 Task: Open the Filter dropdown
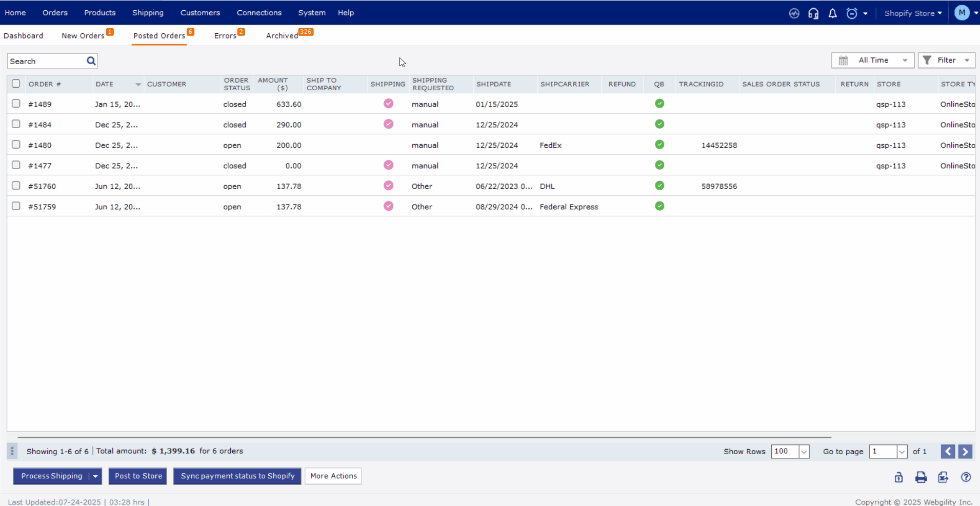coord(946,60)
